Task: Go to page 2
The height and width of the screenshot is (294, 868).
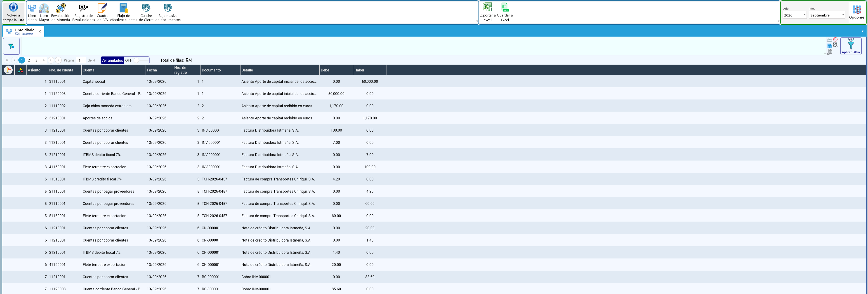Action: tap(29, 60)
